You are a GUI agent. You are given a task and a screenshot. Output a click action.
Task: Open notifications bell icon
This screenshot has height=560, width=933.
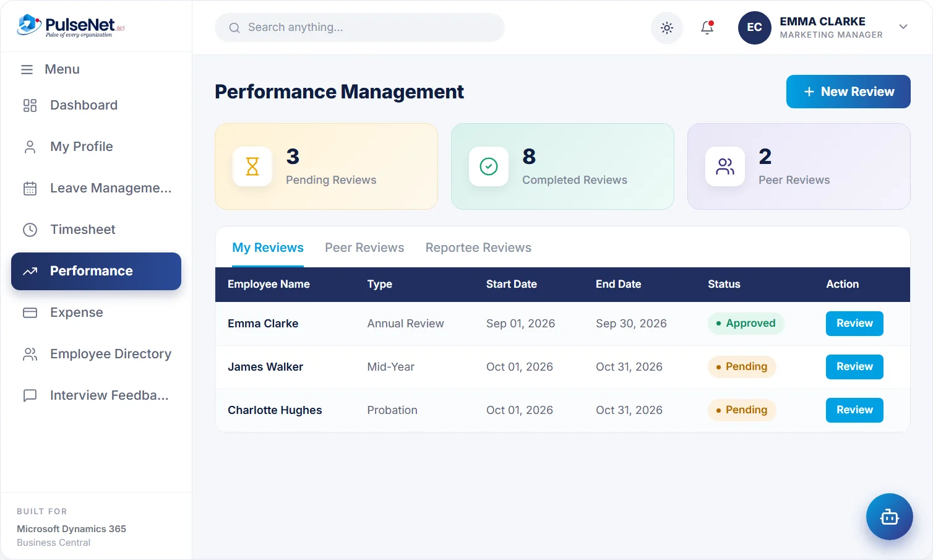pos(707,27)
